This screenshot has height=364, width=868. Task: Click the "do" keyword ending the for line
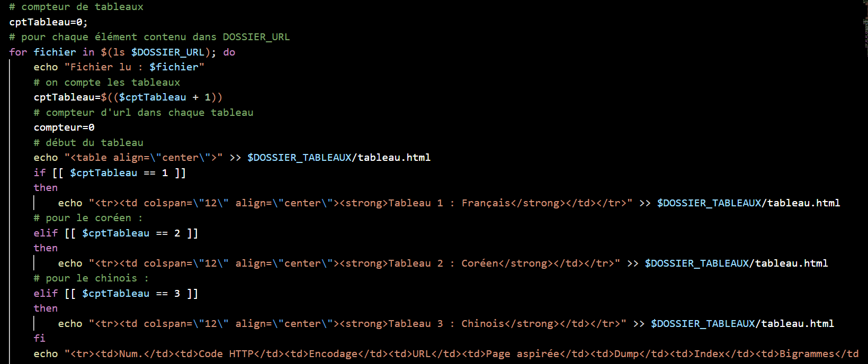point(229,52)
